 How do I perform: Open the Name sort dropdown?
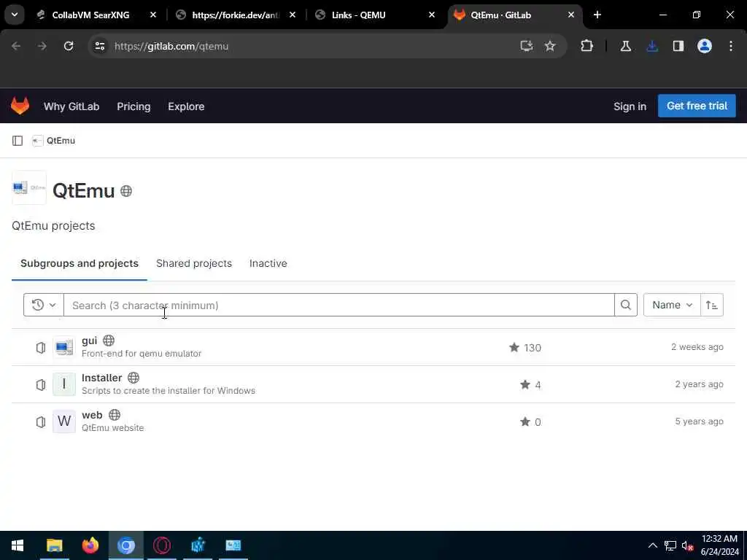pos(672,305)
